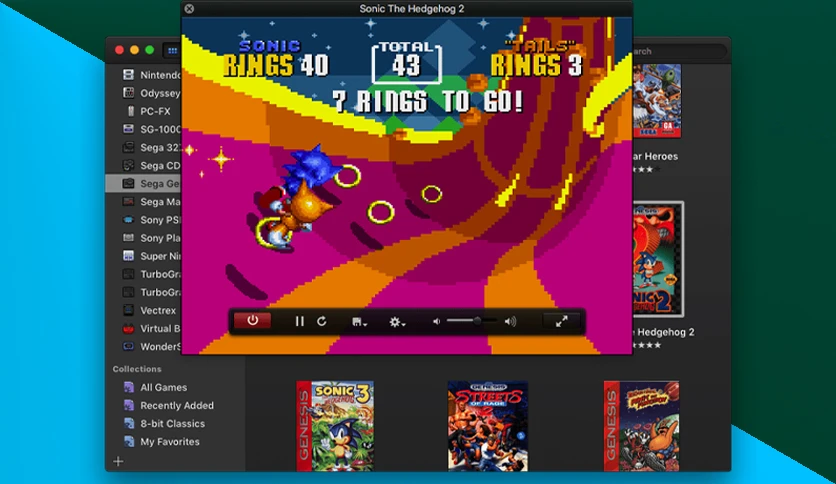Click the PC-FX console icon
This screenshot has height=484, width=836.
point(131,111)
